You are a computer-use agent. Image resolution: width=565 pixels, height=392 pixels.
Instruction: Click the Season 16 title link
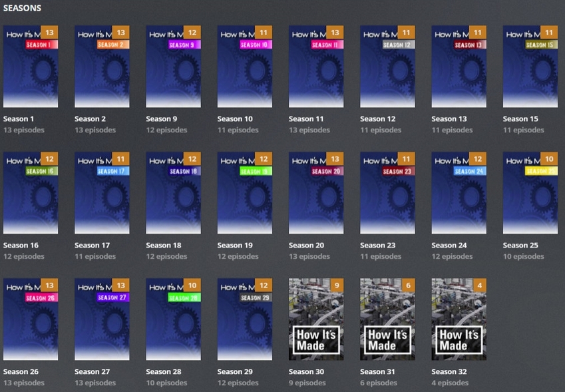tap(21, 246)
